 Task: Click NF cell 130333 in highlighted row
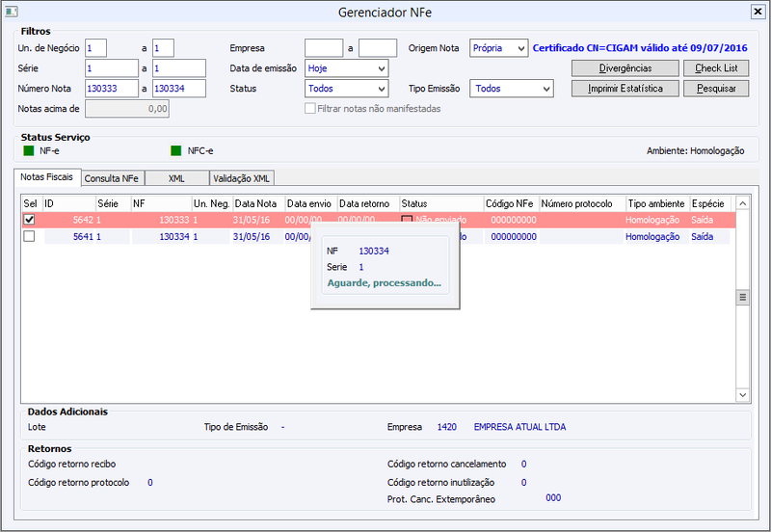[161, 220]
